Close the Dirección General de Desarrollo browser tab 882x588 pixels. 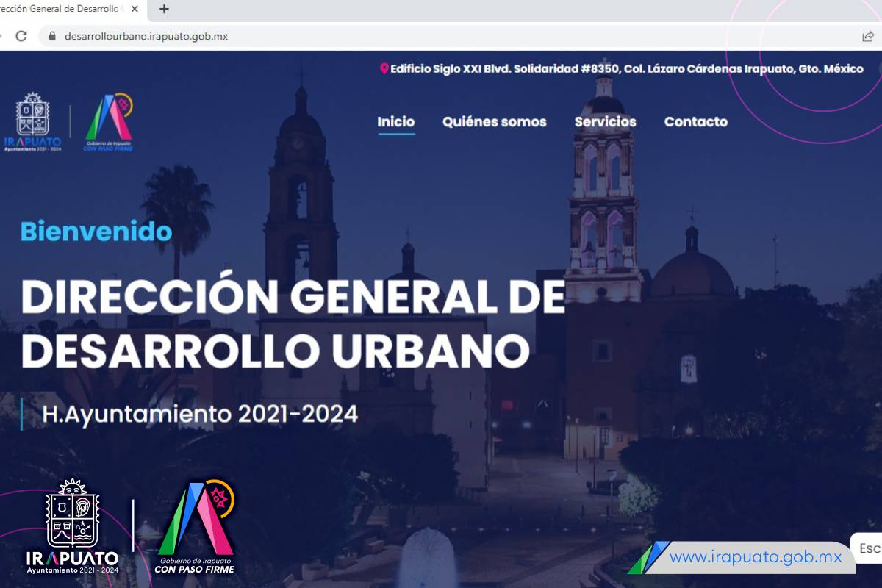click(x=134, y=9)
